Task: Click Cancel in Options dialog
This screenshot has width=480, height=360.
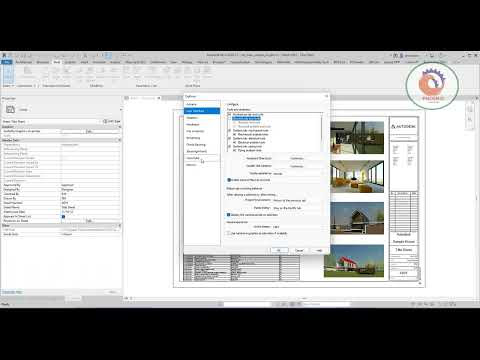Action: click(299, 250)
